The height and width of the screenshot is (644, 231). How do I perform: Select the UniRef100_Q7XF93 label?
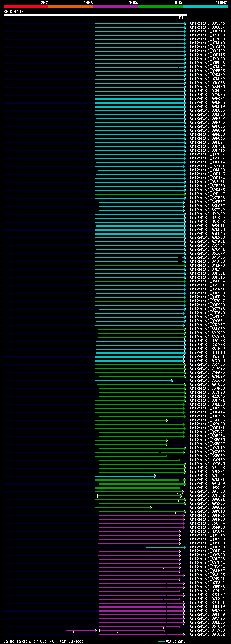point(207,392)
